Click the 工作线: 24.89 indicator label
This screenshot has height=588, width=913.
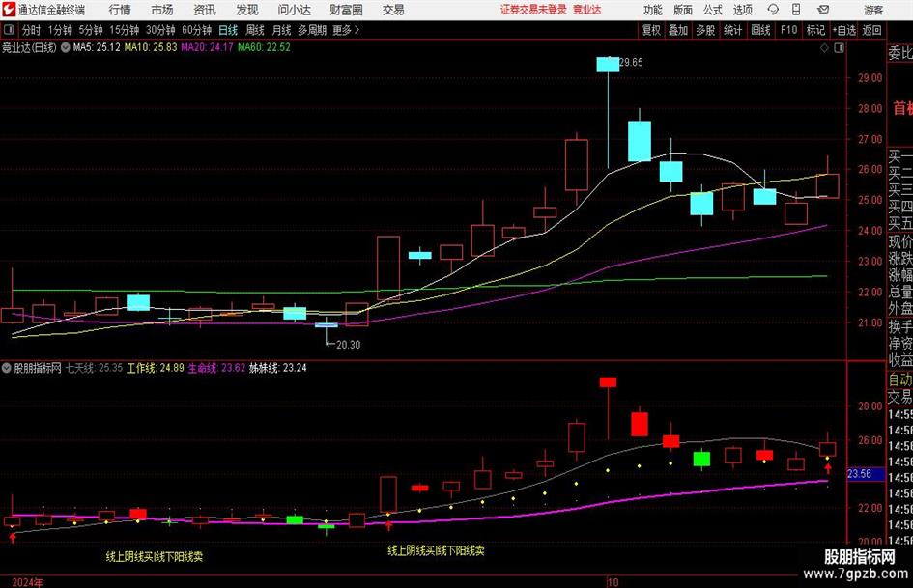pyautogui.click(x=156, y=368)
